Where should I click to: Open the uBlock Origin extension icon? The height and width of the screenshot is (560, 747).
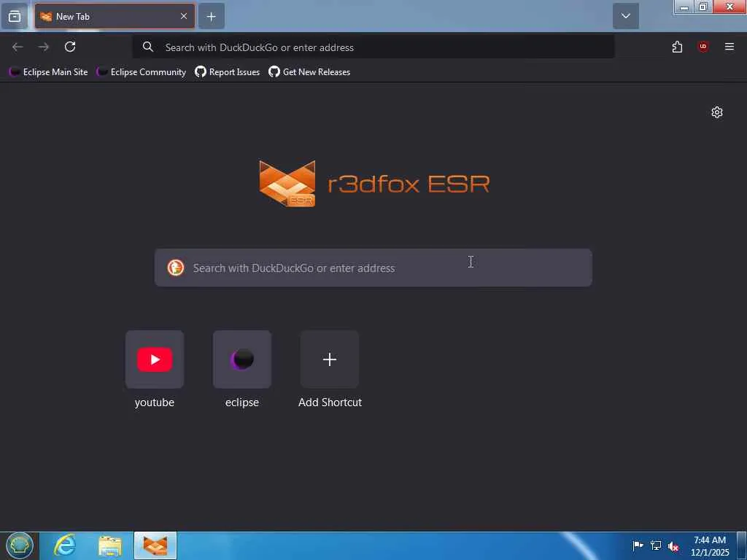703,47
